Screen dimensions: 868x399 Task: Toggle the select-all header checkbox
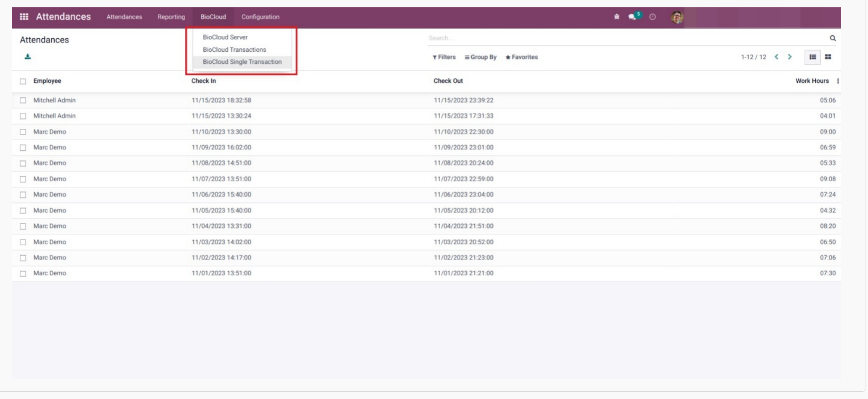tap(23, 81)
